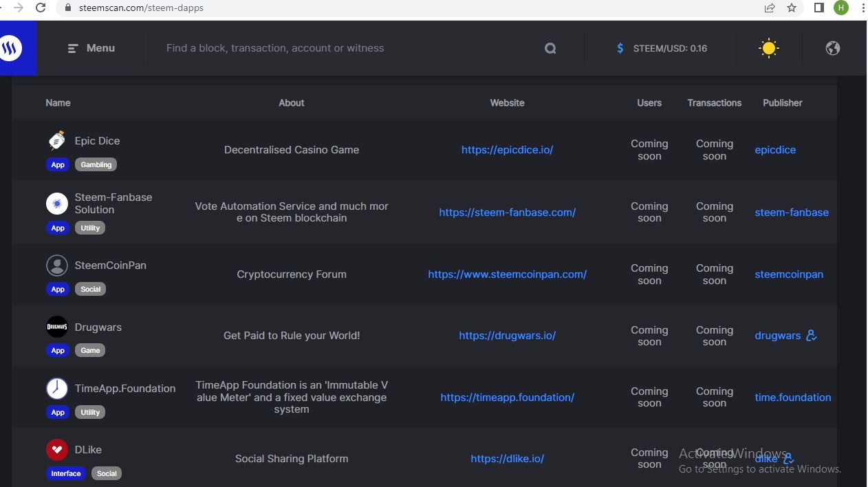Click the STEEM/USD price indicator
The image size is (868, 487).
[x=662, y=48]
